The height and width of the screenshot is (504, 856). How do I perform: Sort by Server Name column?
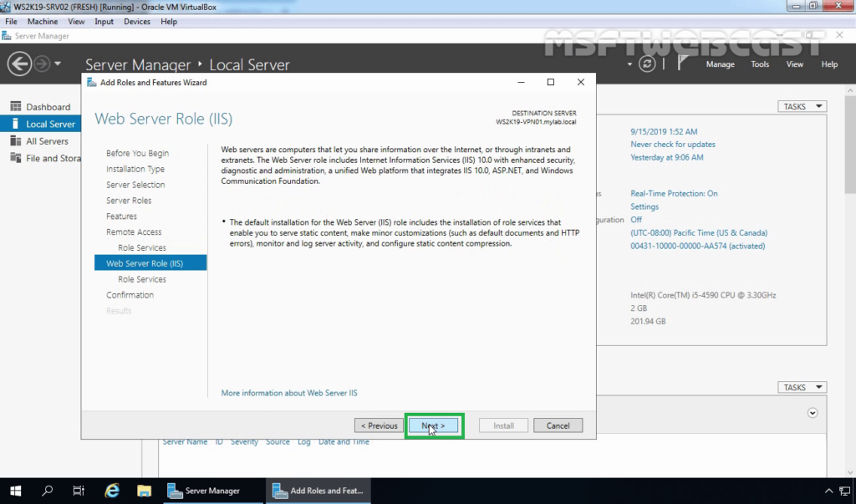click(185, 442)
